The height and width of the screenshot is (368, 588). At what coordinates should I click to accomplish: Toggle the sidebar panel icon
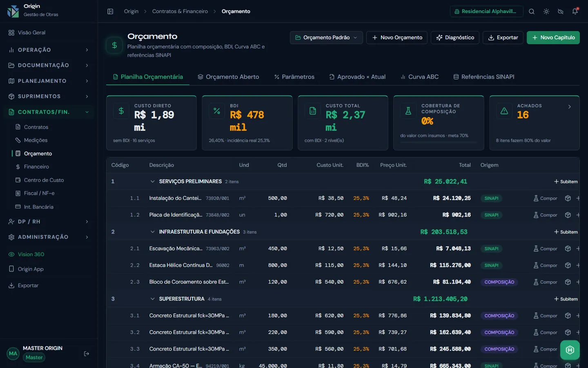click(110, 11)
